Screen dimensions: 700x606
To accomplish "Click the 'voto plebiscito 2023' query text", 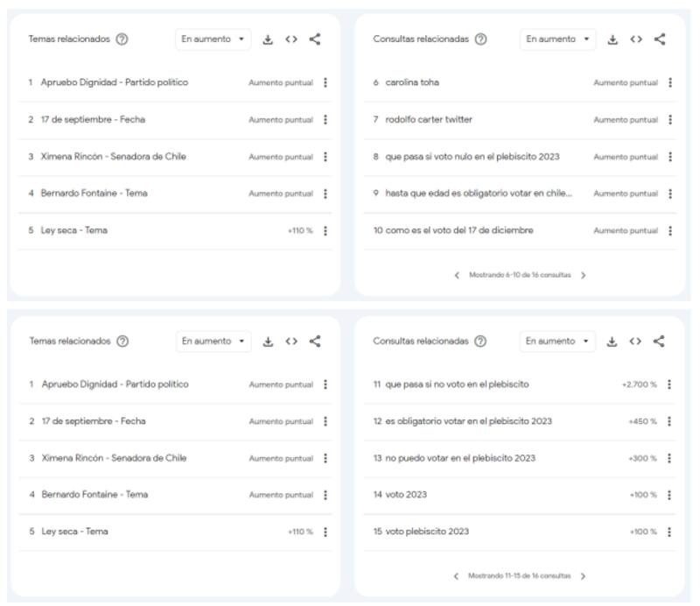I will pos(427,532).
